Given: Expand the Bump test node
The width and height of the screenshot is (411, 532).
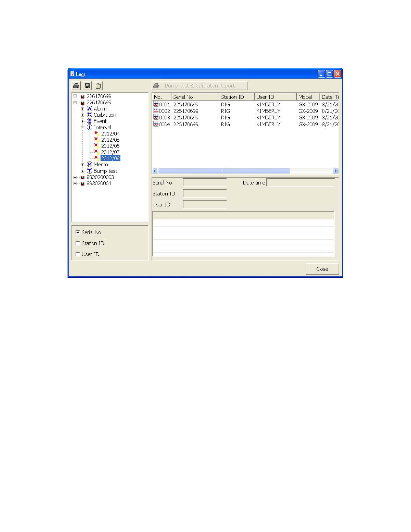Looking at the screenshot, I should [x=83, y=171].
